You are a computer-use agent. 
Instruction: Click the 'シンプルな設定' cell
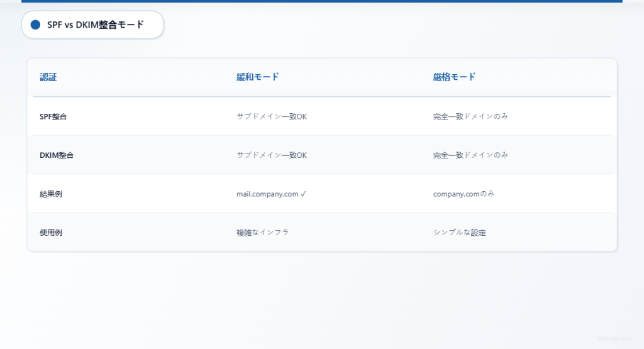[x=459, y=233]
